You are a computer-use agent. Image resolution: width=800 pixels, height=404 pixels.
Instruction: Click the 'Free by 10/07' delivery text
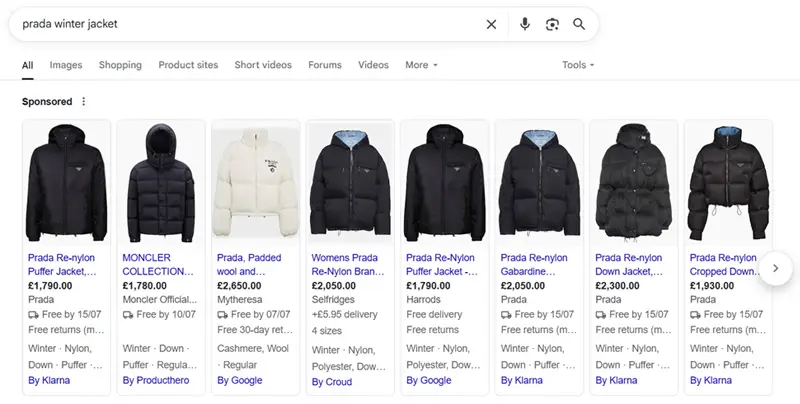pos(166,315)
